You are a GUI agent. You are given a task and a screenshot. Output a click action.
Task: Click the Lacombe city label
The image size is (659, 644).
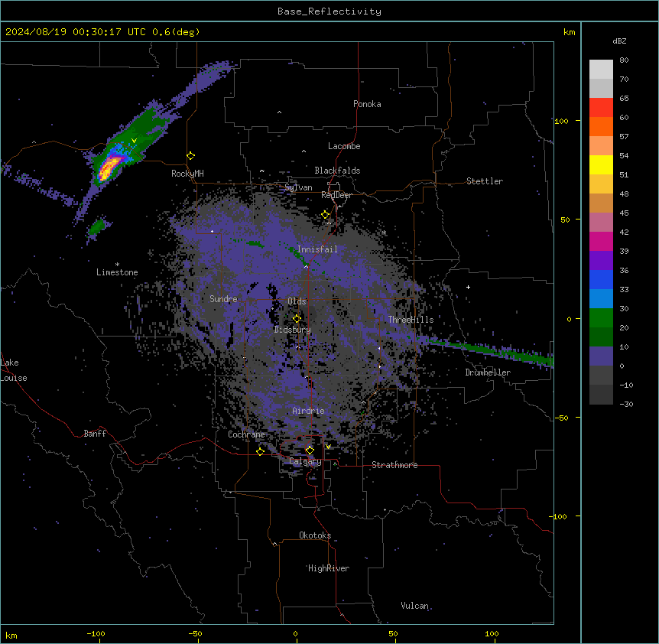pyautogui.click(x=344, y=146)
